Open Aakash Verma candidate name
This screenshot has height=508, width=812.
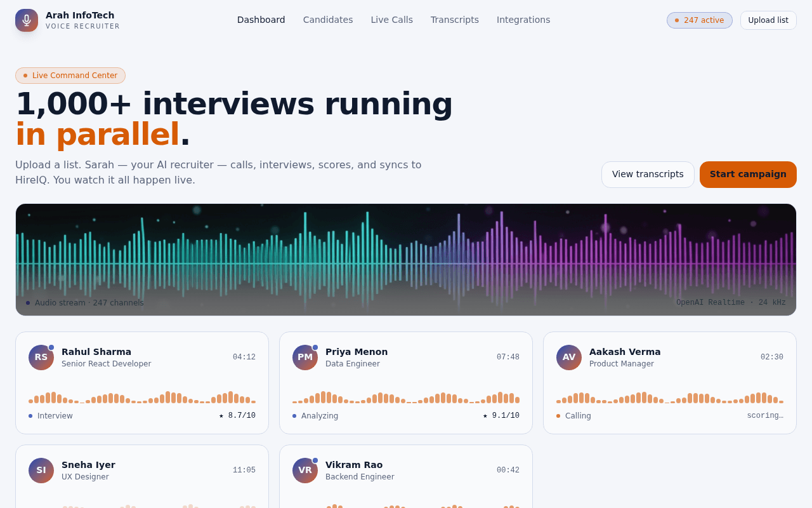tap(625, 352)
